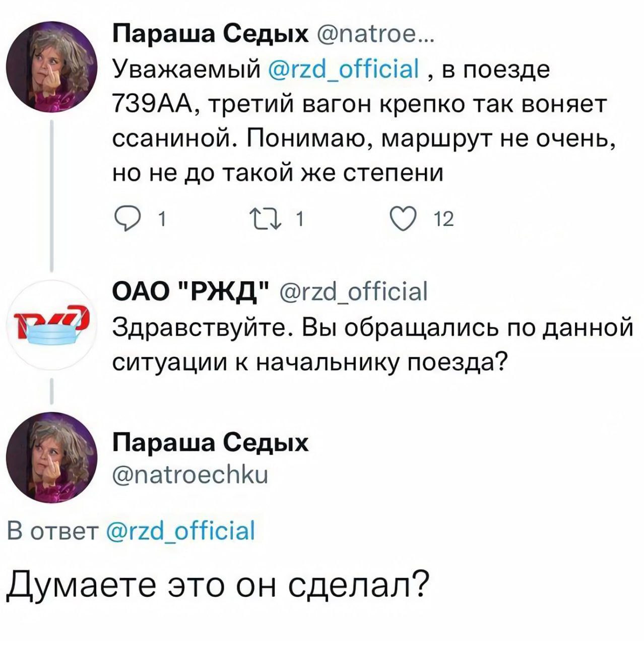Open the Параша Седых name on the last reply
This screenshot has width=644, height=645.
click(210, 444)
